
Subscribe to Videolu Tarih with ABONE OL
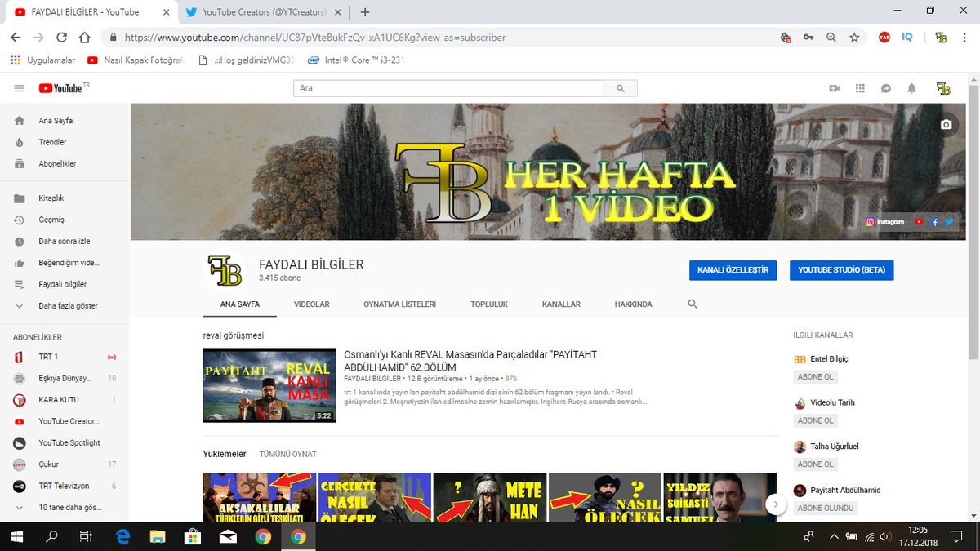(x=816, y=420)
